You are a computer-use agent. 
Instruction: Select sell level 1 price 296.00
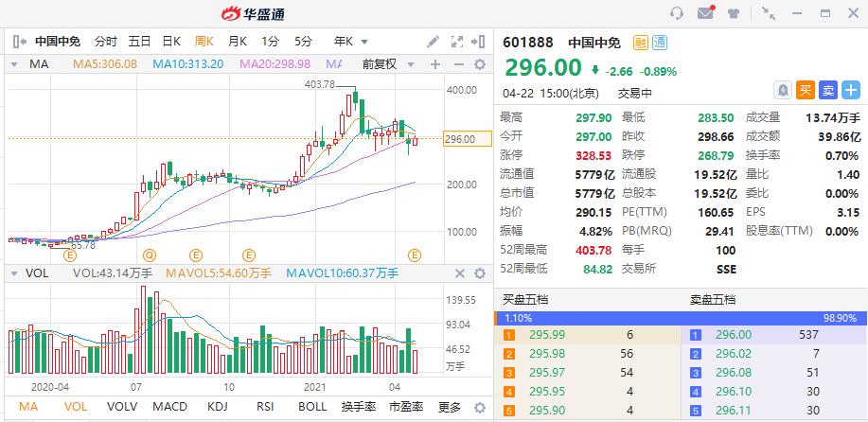coord(734,335)
